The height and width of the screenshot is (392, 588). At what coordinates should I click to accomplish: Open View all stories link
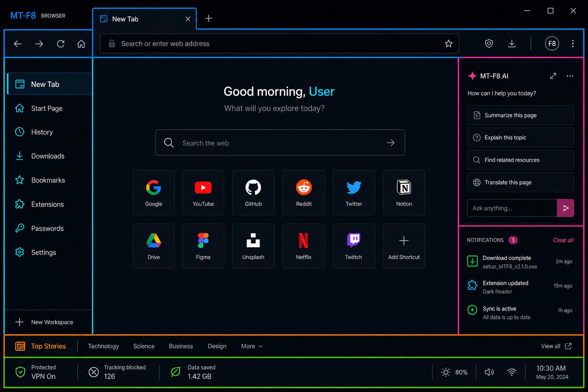pyautogui.click(x=556, y=346)
